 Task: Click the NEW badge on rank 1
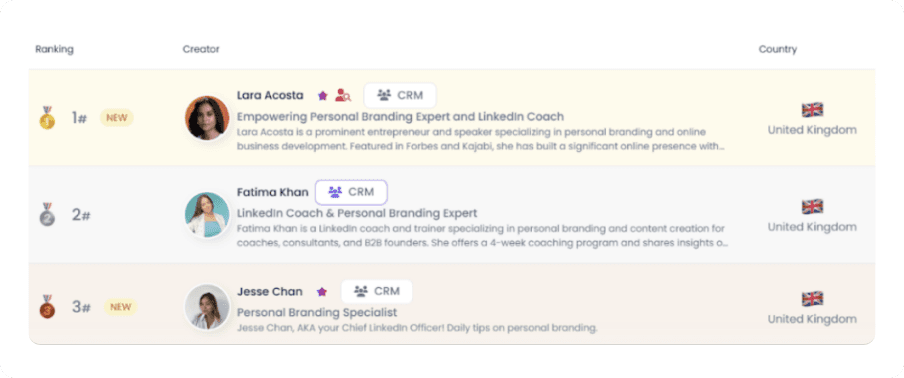[116, 118]
